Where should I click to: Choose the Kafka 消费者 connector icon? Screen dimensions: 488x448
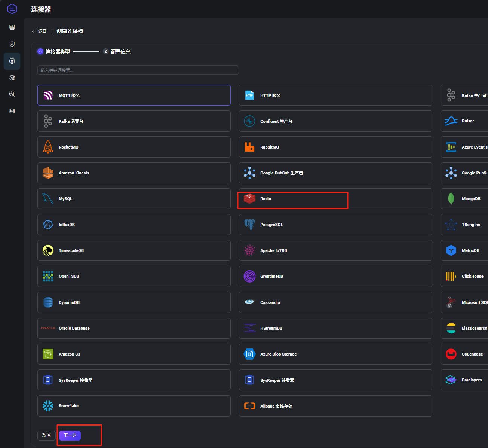tap(48, 121)
